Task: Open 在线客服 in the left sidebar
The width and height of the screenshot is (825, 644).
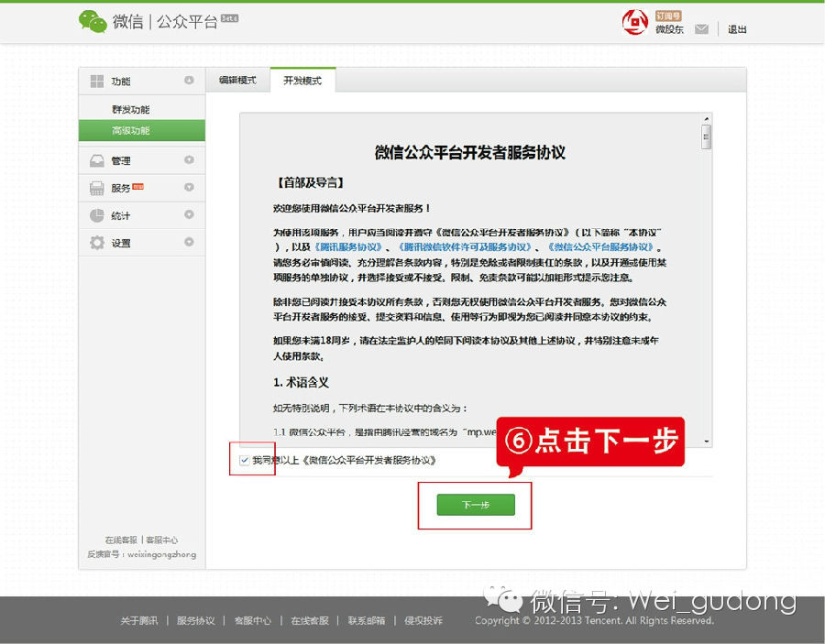Action: tap(121, 540)
